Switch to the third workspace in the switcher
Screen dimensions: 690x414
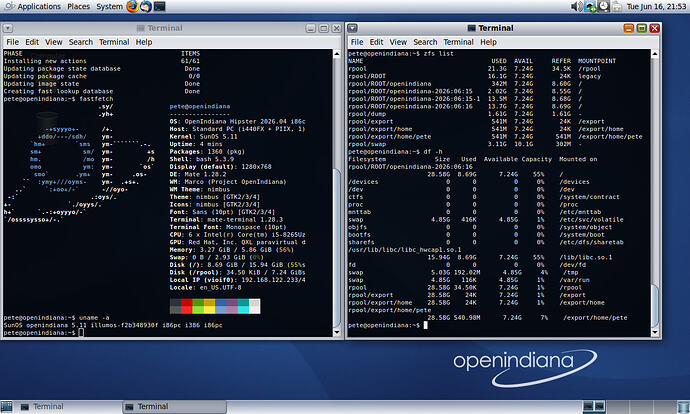641,407
